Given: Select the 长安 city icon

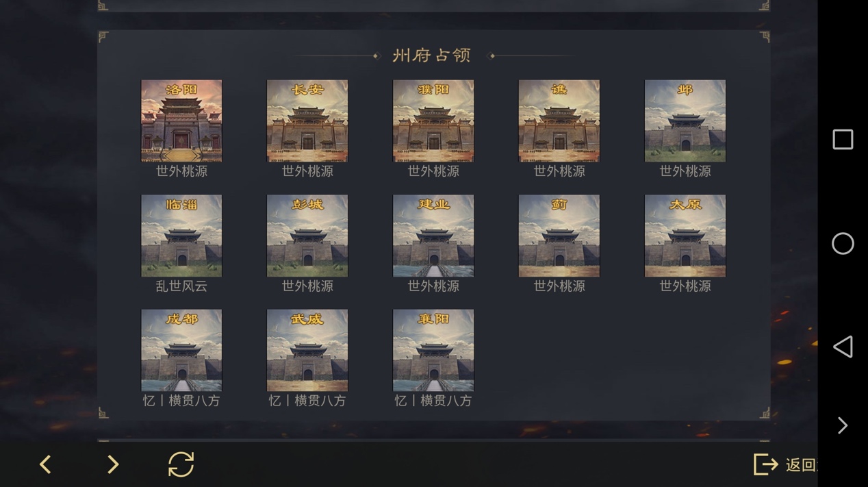Looking at the screenshot, I should 307,121.
